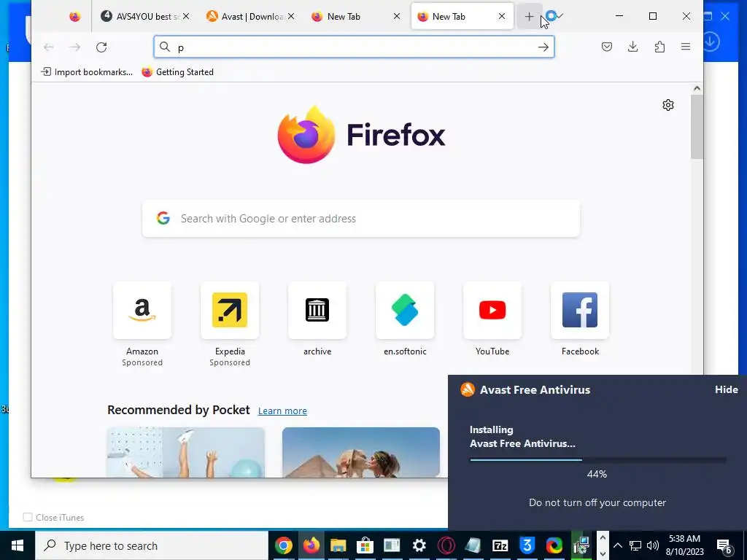The image size is (747, 560).
Task: Open the speaker volume tray icon
Action: point(653,545)
